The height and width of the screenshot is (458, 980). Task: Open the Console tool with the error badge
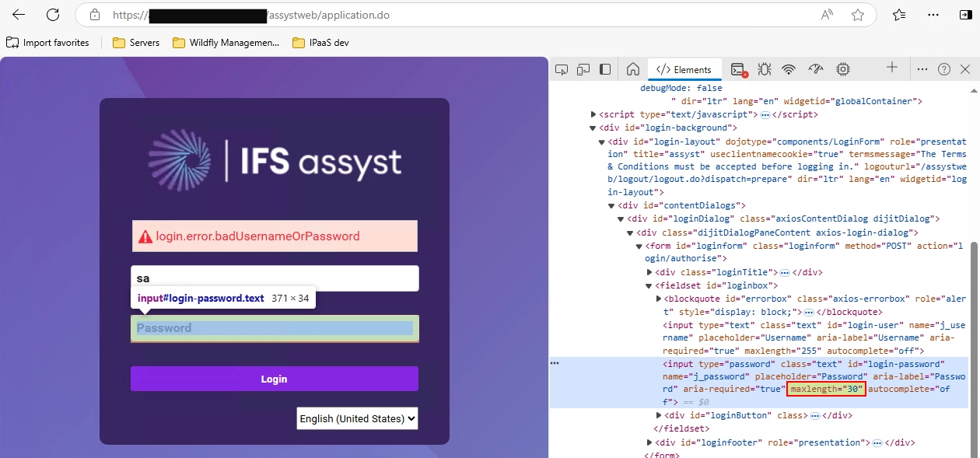(739, 69)
